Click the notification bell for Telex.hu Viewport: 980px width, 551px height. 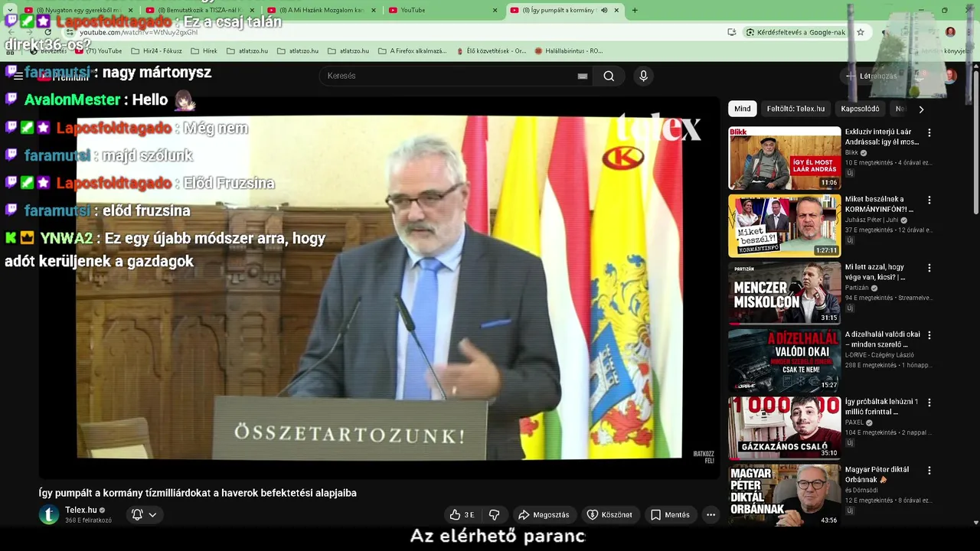point(137,515)
